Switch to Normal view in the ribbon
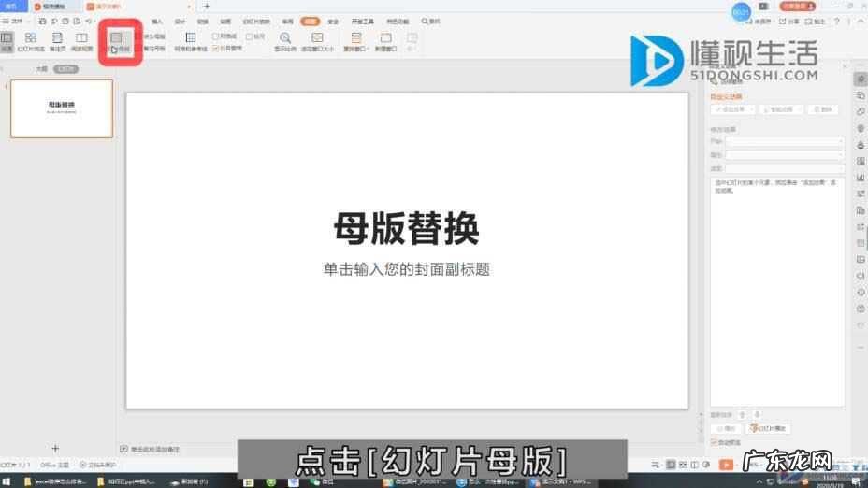Image resolution: width=868 pixels, height=488 pixels. (7, 41)
